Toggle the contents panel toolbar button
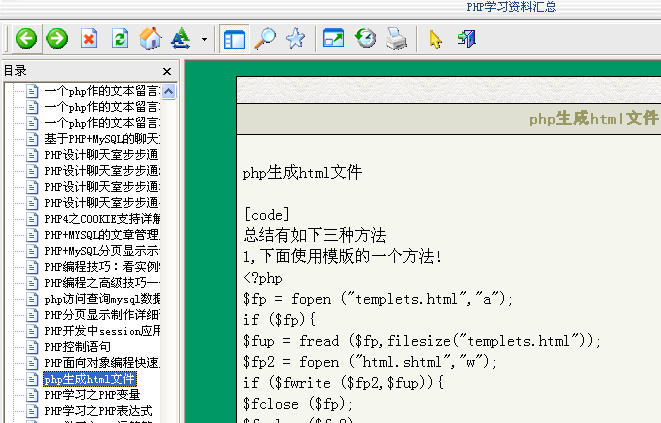The height and width of the screenshot is (423, 661). pos(234,39)
